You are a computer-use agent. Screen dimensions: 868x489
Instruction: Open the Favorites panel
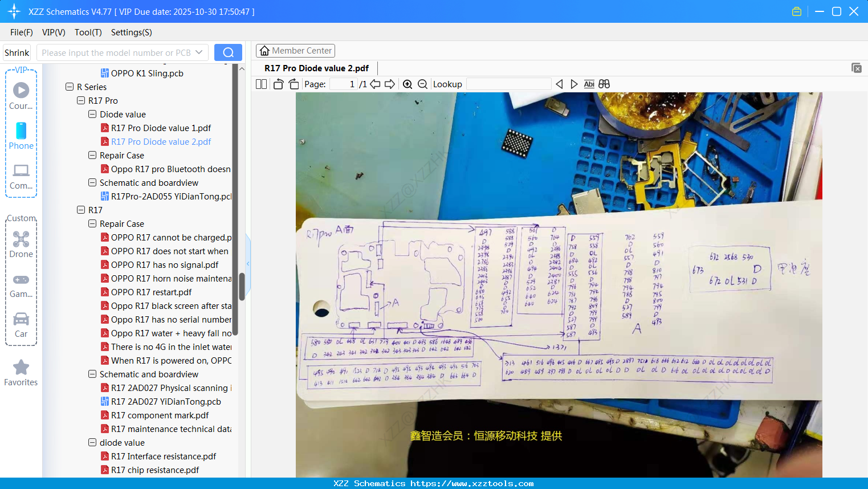(21, 373)
